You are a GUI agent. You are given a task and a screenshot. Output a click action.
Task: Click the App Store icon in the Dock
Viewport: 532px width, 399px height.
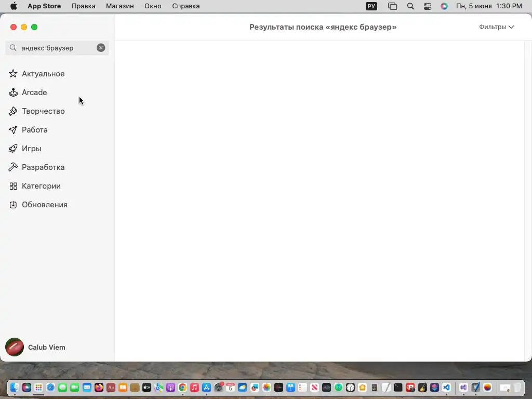coord(207,388)
